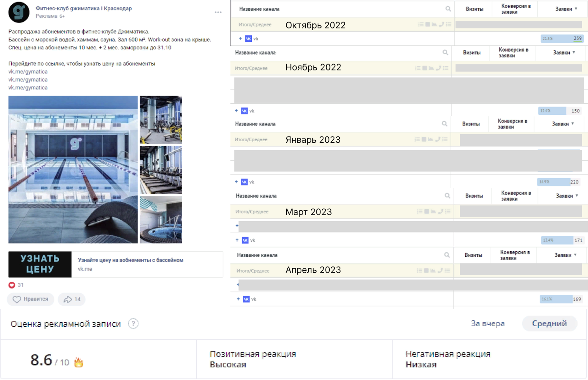This screenshot has width=588, height=380.
Task: Click the VK icon in the Октябрь 2022 row
Action: [248, 39]
